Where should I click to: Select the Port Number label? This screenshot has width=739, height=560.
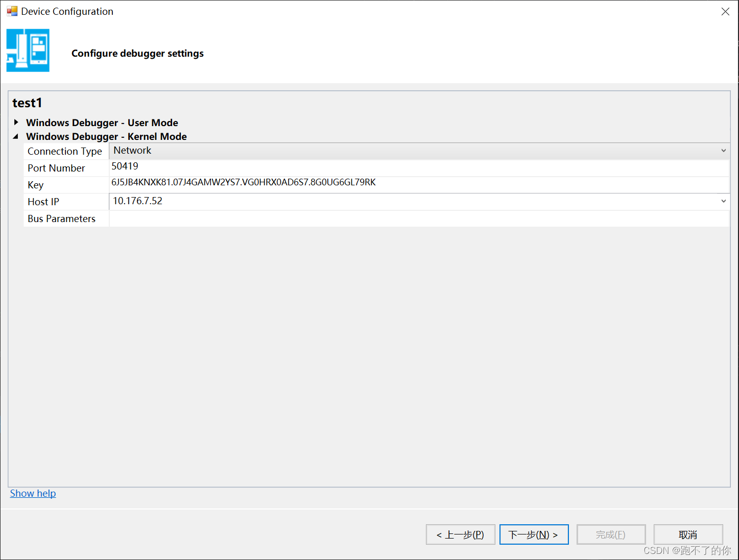(x=56, y=168)
